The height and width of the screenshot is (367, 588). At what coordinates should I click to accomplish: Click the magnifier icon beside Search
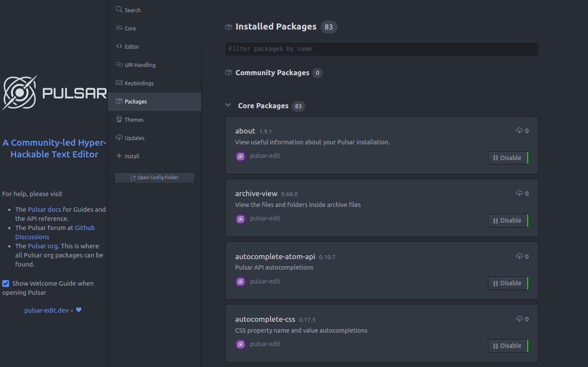coord(119,9)
